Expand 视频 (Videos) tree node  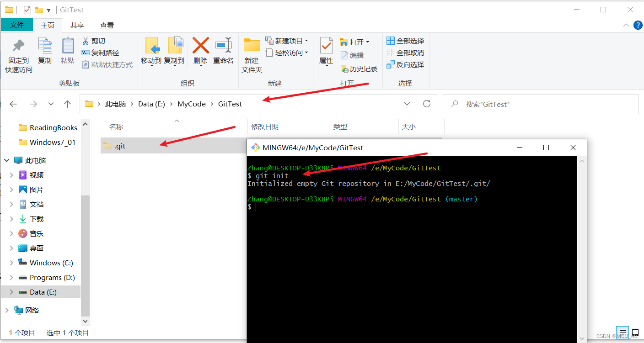pyautogui.click(x=12, y=175)
